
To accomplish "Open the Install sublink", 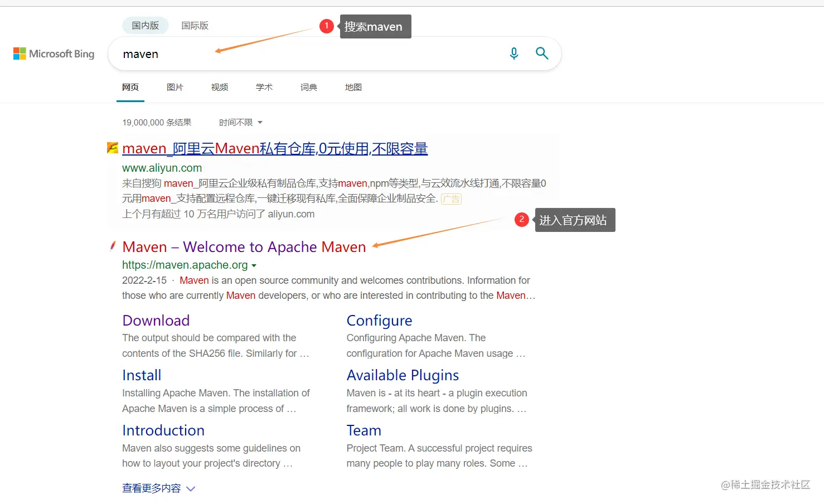I will click(142, 375).
